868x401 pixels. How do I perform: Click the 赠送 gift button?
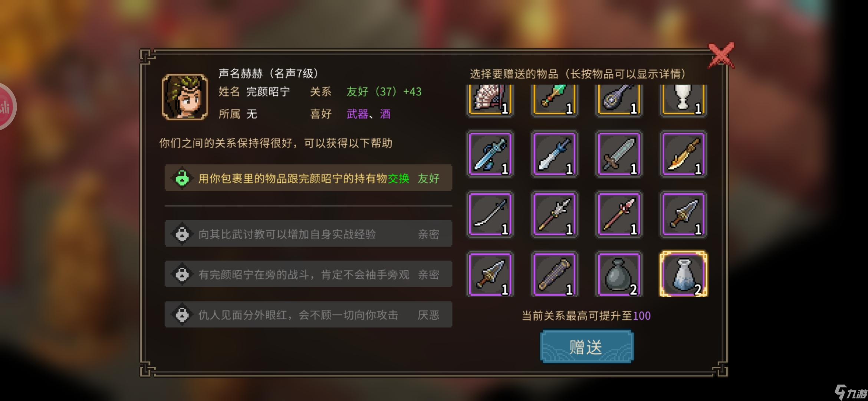coord(586,347)
